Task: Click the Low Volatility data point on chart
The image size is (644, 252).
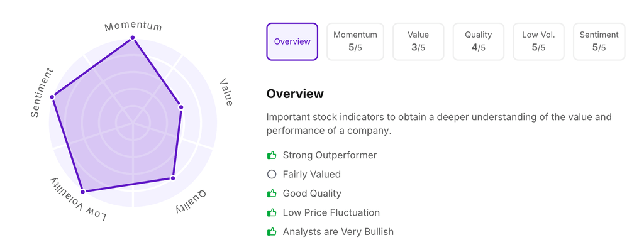Action: (83, 191)
